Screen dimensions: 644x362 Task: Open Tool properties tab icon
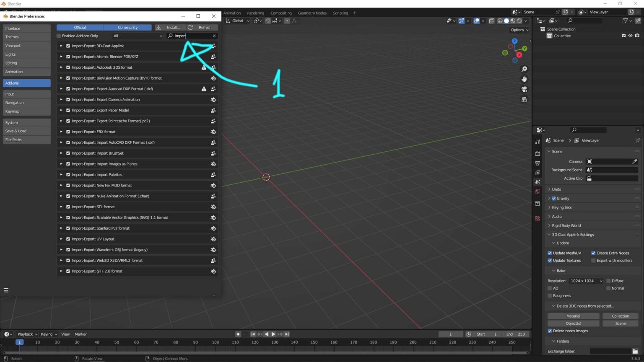coord(538,142)
